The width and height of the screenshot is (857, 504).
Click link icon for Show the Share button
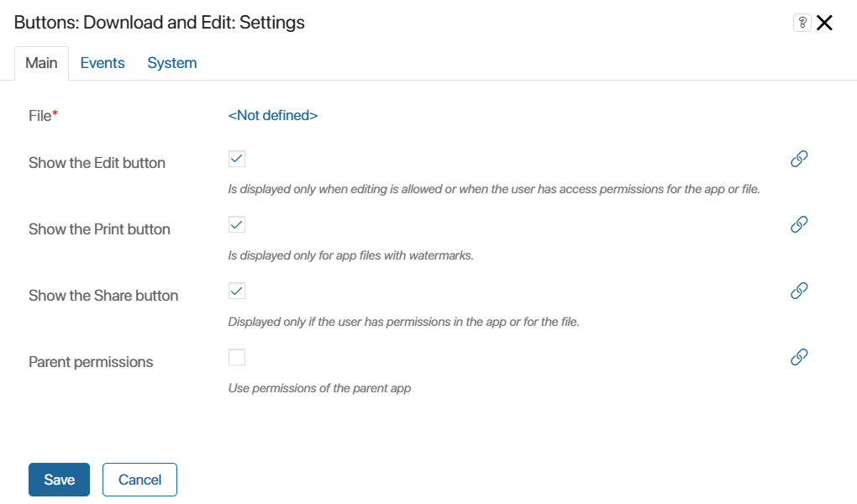799,291
